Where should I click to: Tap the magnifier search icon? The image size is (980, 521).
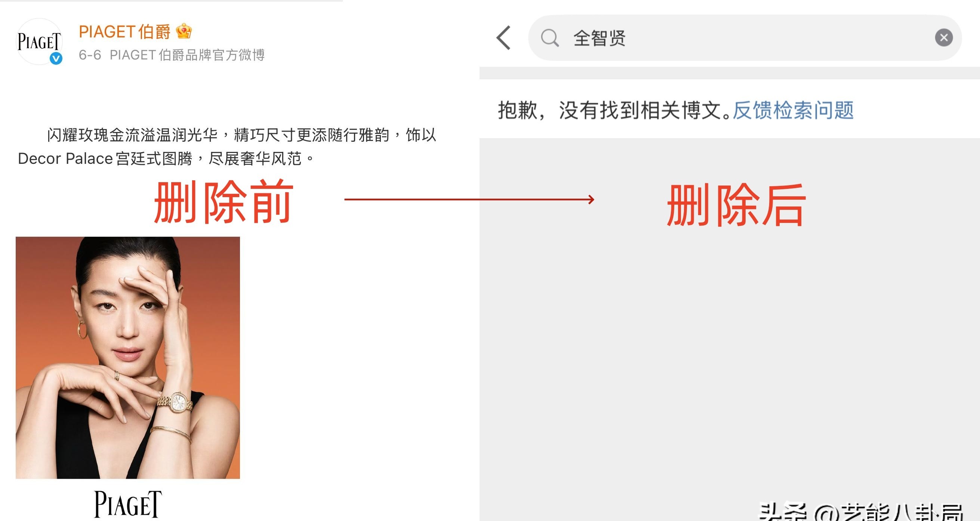click(x=550, y=38)
